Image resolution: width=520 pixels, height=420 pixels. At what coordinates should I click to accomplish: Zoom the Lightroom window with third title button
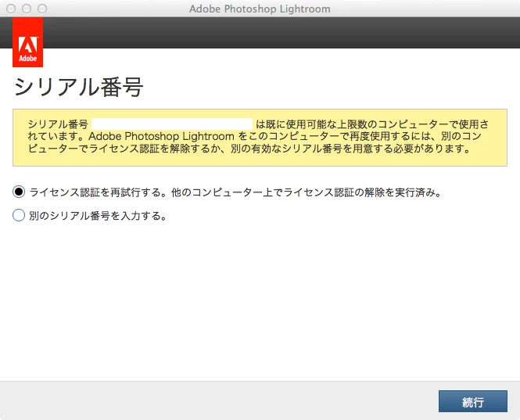coord(42,9)
